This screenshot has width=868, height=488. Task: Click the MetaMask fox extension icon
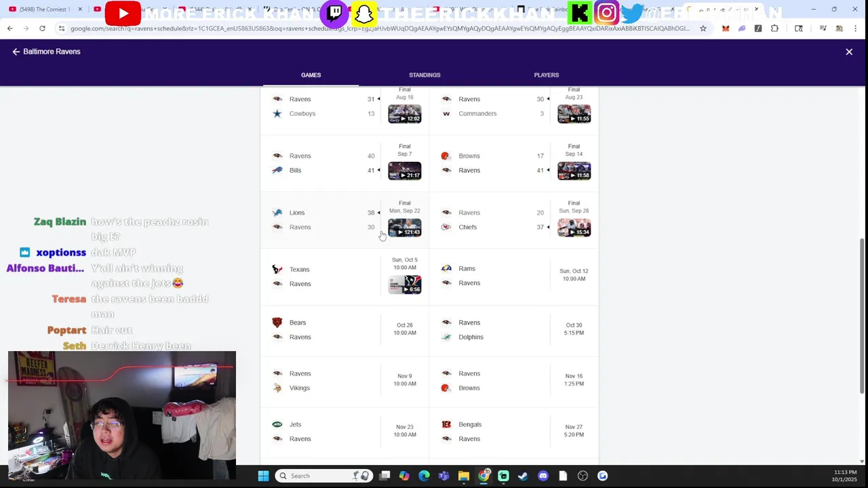(x=726, y=28)
